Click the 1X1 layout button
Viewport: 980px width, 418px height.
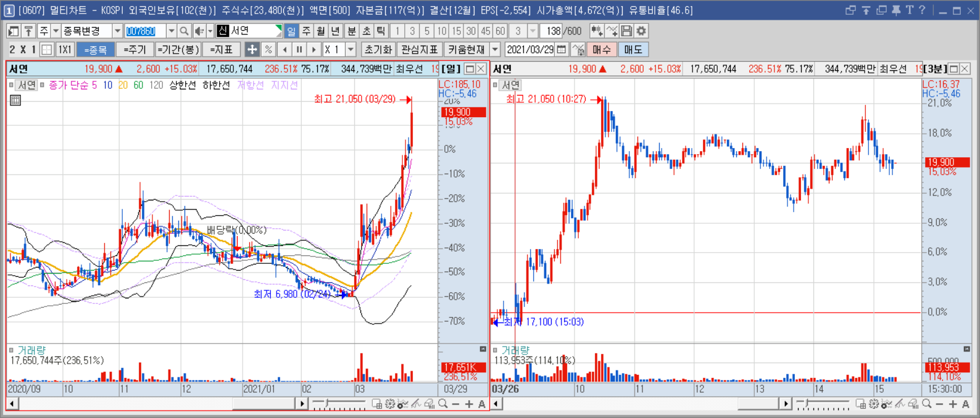click(x=65, y=49)
